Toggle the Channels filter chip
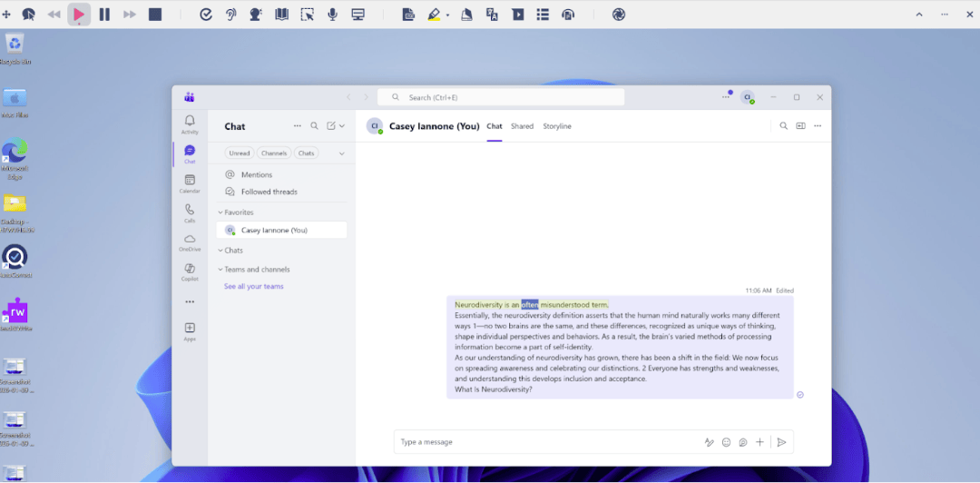 tap(274, 153)
